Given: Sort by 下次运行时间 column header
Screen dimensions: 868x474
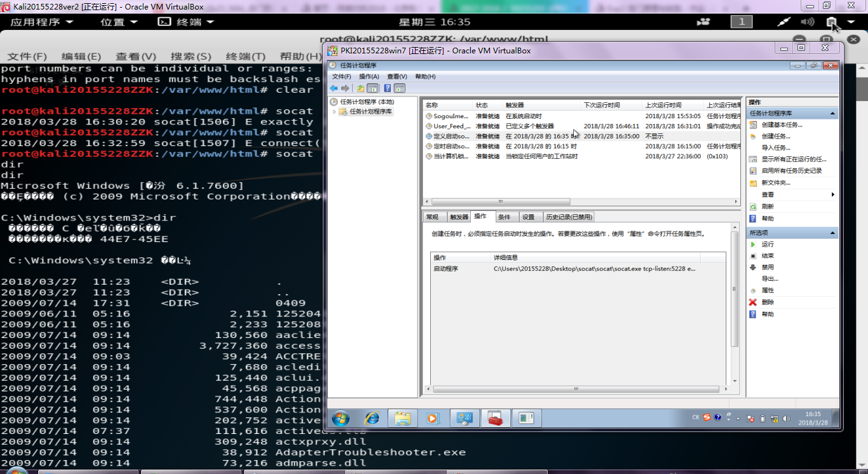Looking at the screenshot, I should (x=612, y=105).
